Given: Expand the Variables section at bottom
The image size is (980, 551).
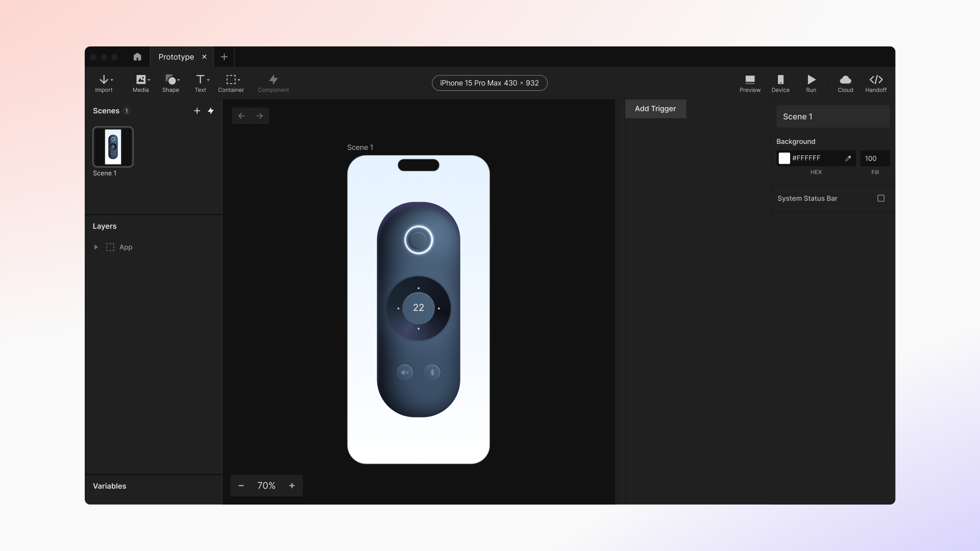Looking at the screenshot, I should [x=109, y=486].
